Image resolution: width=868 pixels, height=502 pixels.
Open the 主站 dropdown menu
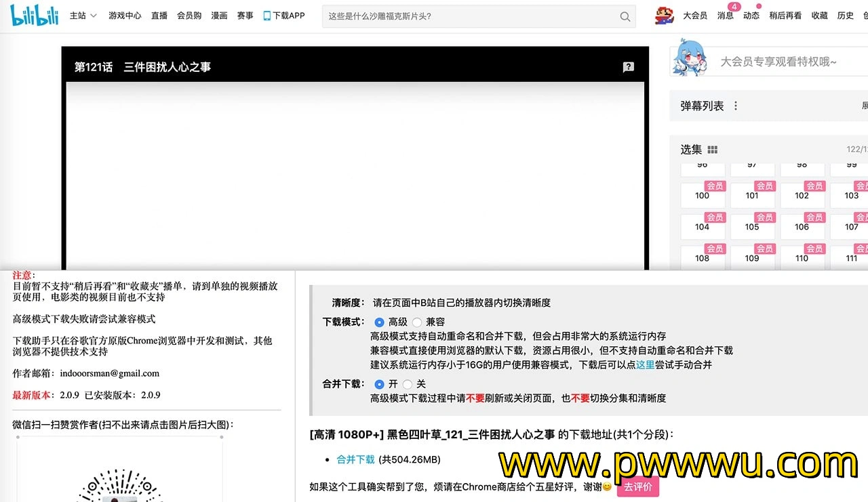point(83,16)
